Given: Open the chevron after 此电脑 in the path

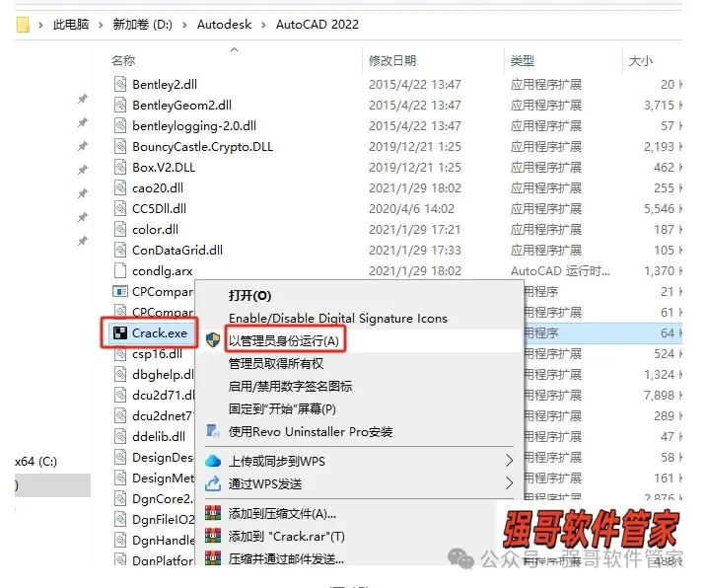Looking at the screenshot, I should [x=101, y=25].
